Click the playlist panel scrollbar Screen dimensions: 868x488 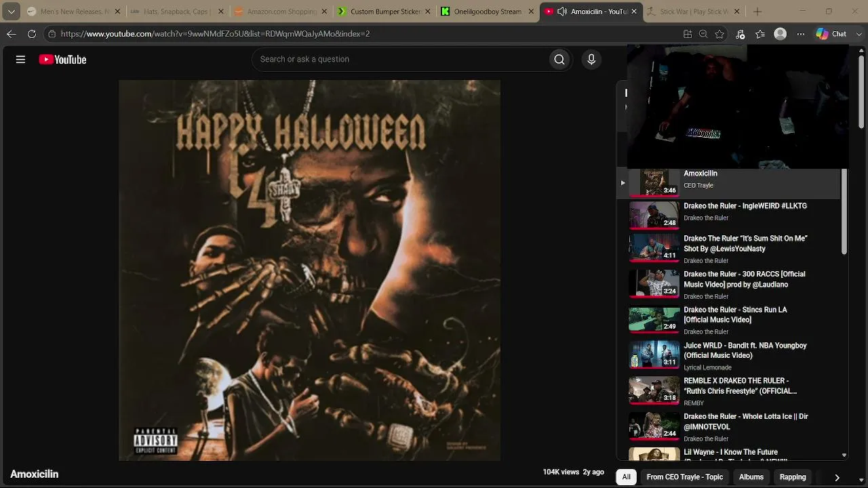(x=844, y=213)
